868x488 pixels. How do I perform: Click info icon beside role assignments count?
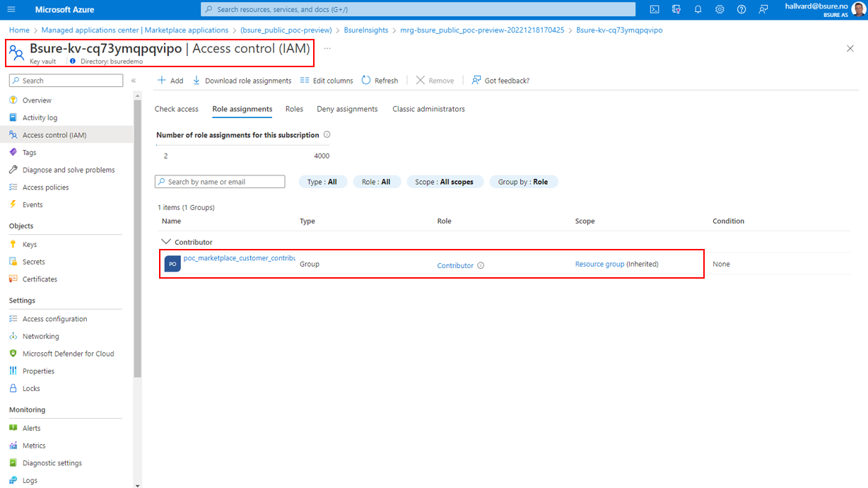[327, 135]
